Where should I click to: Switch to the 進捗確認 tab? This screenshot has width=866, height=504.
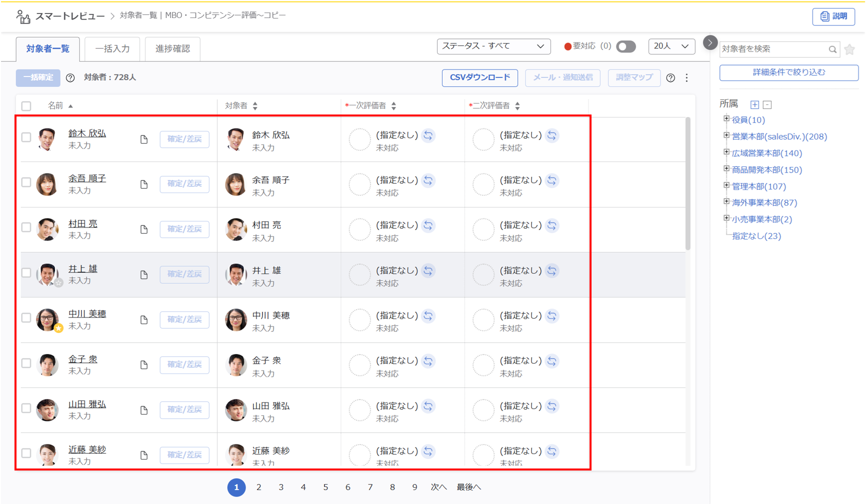click(172, 48)
